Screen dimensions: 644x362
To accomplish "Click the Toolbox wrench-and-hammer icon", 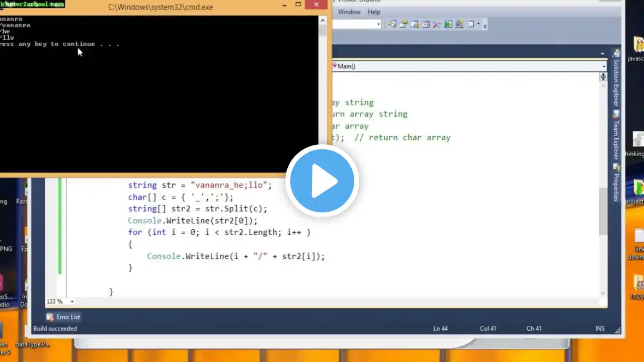I will click(437, 24).
